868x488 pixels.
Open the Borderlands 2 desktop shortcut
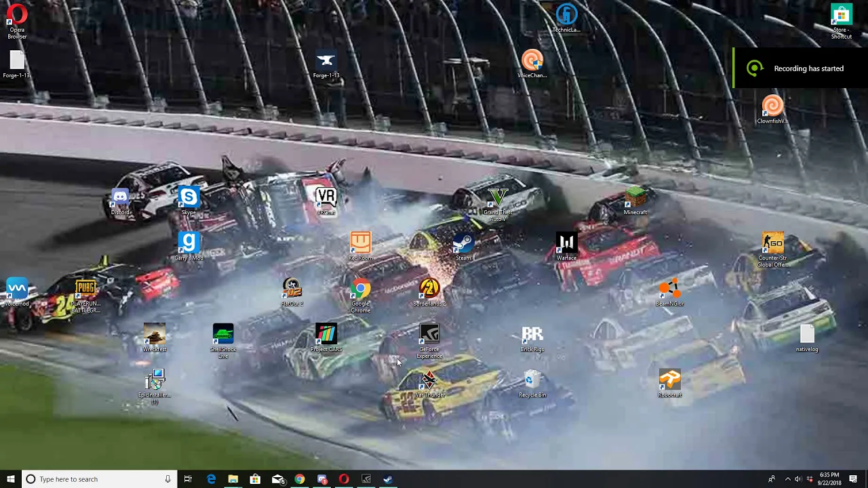pos(429,292)
